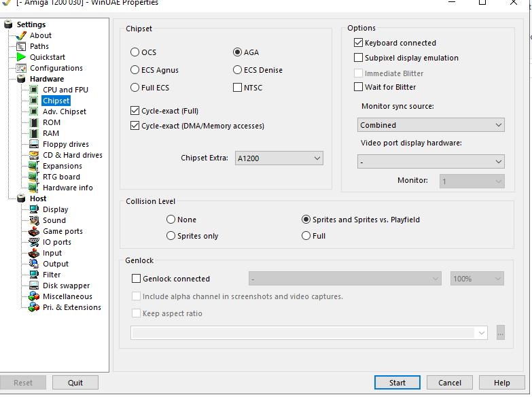This screenshot has height=397, width=532.
Task: Select the Chipset tree item
Action: click(56, 101)
